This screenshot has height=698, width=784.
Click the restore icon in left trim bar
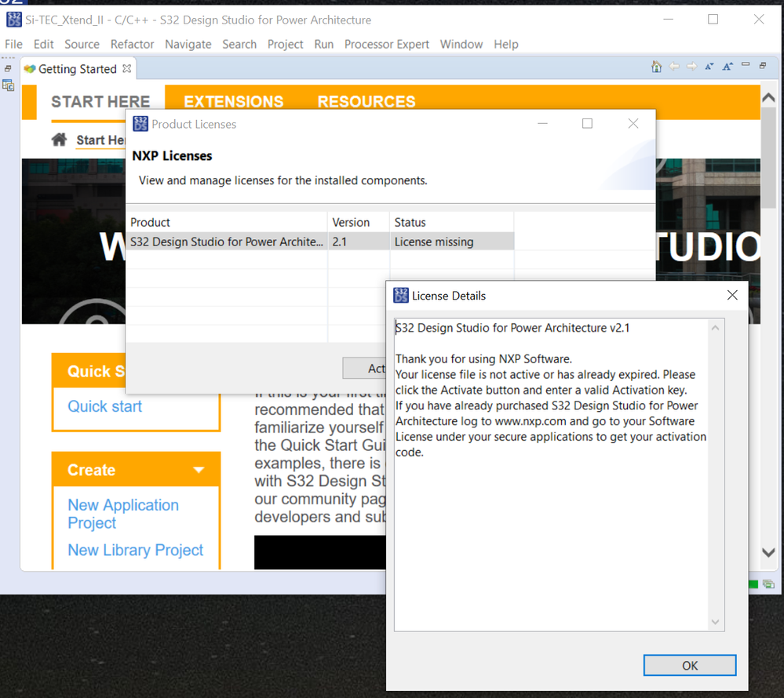tap(8, 68)
